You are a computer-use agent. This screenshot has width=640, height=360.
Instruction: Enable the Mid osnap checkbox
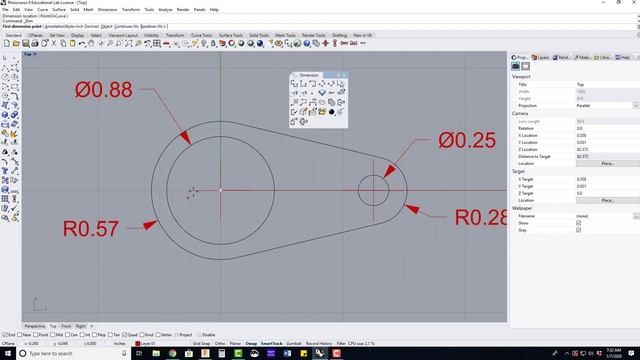point(52,335)
